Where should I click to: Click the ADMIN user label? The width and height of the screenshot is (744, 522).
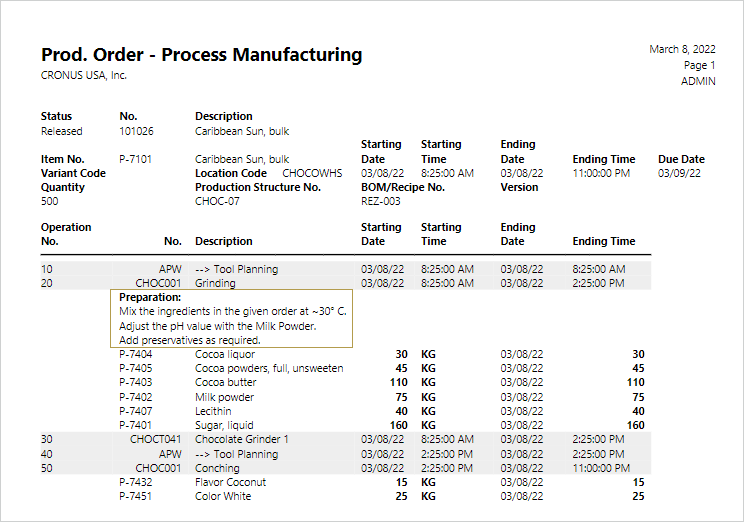point(698,82)
